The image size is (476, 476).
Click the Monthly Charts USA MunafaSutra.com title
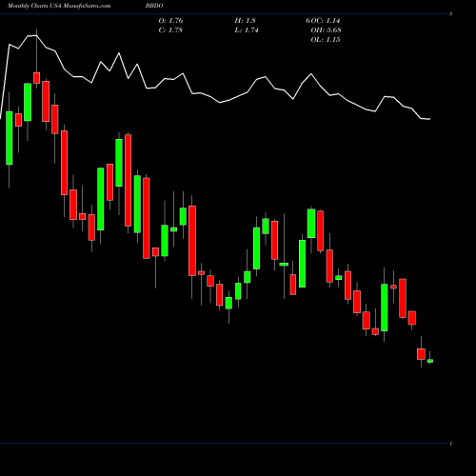coord(59,6)
